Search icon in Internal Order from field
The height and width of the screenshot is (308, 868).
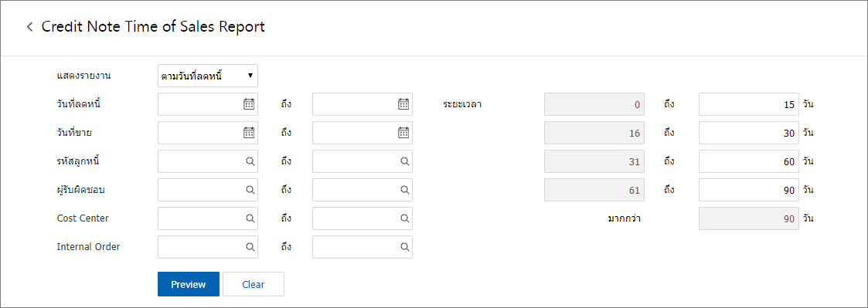[250, 246]
